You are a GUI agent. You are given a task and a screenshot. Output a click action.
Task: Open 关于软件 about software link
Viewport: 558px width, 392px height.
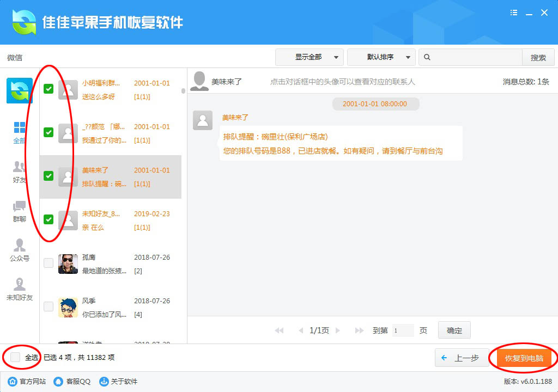(118, 381)
